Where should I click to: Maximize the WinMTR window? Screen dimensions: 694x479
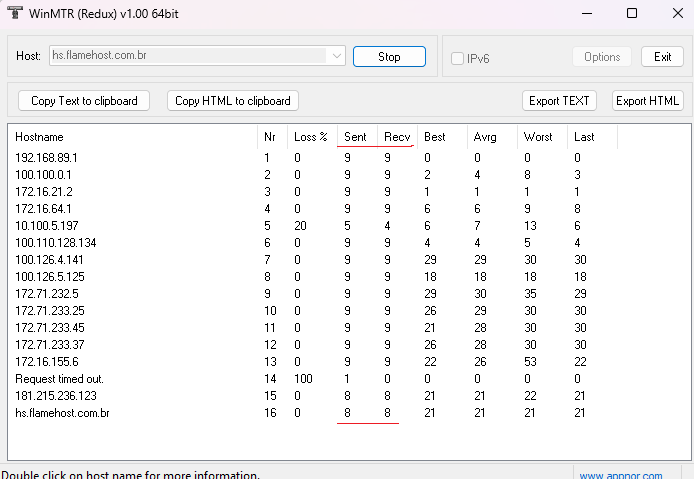[632, 13]
